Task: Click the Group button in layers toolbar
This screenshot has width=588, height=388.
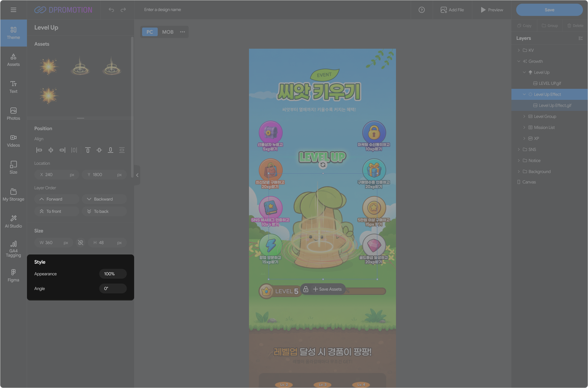Action: tap(550, 26)
